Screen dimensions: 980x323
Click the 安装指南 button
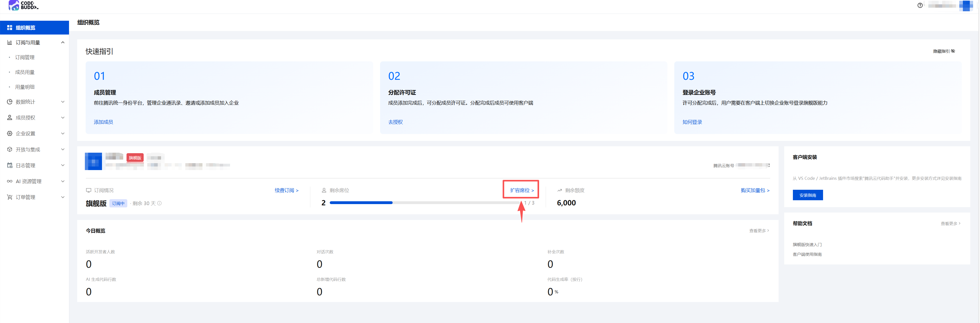(807, 195)
